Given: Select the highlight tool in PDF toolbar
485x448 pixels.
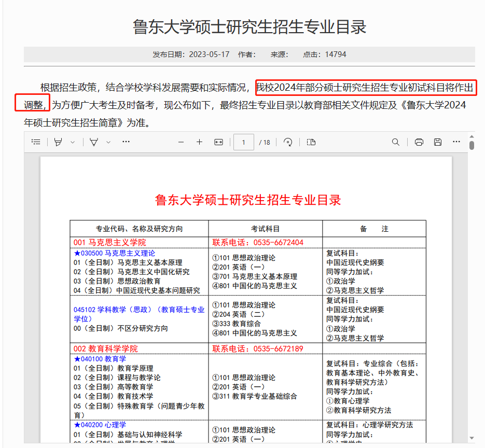Looking at the screenshot, I should point(58,142).
